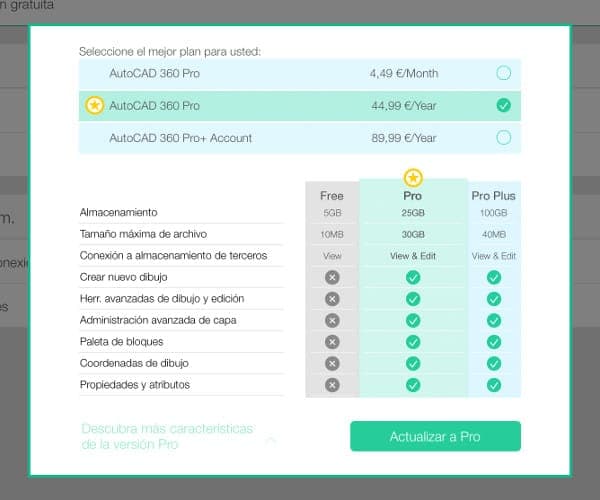Viewport: 600px width, 500px height.
Task: Expand the chevron next to Descubra más características
Action: [271, 437]
